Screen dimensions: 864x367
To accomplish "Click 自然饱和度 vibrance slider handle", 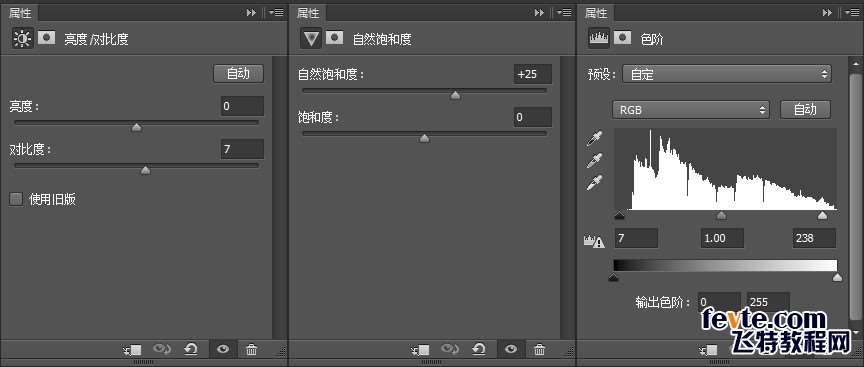I will tap(455, 96).
